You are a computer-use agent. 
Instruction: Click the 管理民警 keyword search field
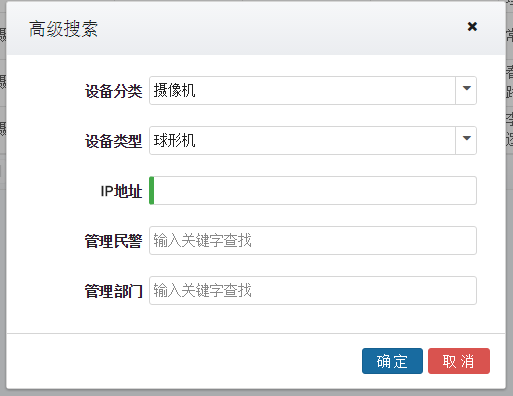coord(313,240)
